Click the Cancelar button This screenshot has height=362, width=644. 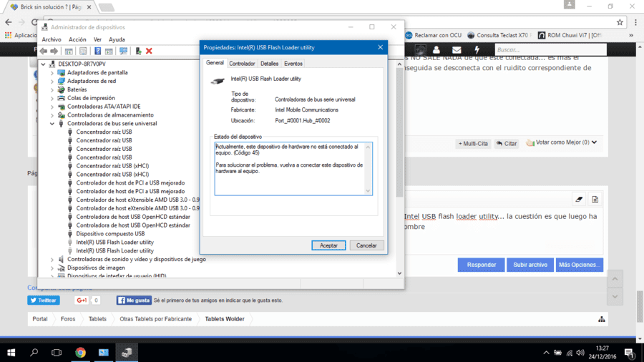[x=366, y=245]
